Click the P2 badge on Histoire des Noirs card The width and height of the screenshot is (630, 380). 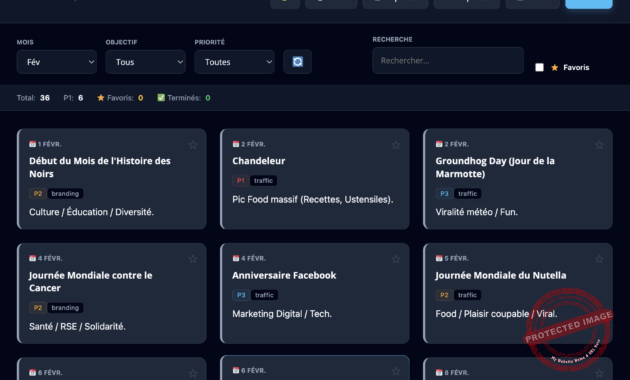tap(38, 194)
